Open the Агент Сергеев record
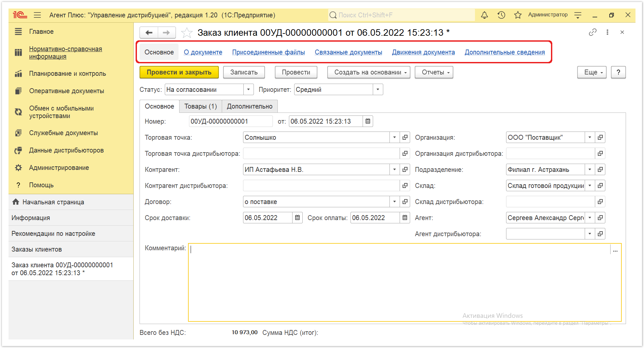 point(600,218)
